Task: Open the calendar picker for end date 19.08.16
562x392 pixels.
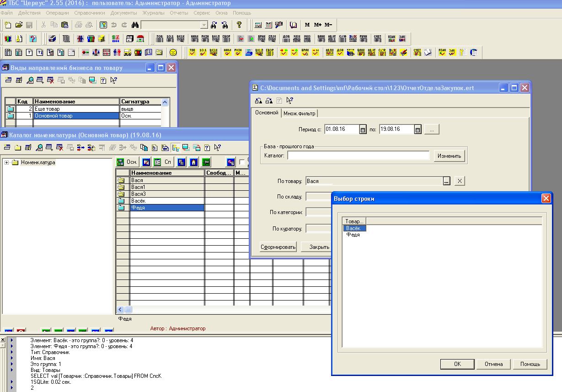Action: tap(417, 129)
